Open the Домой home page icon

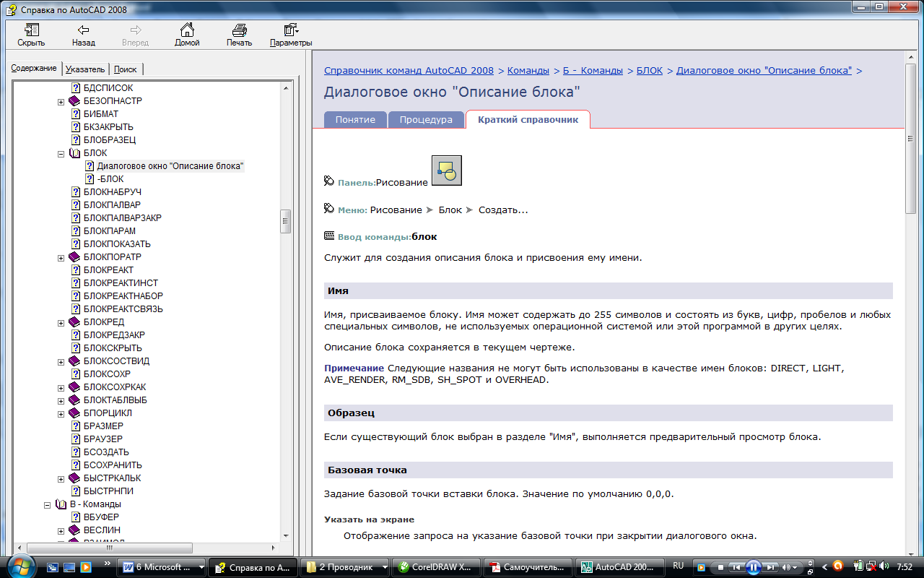click(x=187, y=30)
